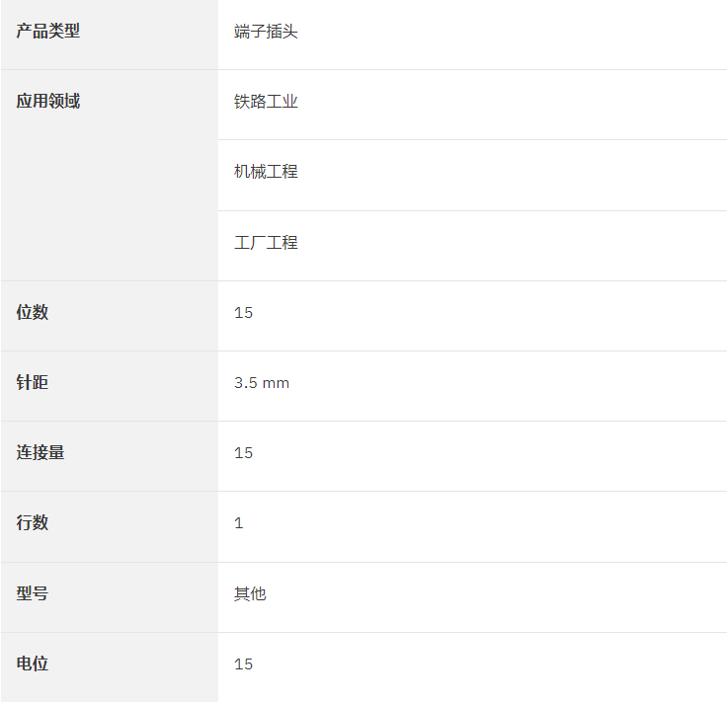The width and height of the screenshot is (728, 702).
Task: Click the 位数 value 15
Action: coord(243,313)
